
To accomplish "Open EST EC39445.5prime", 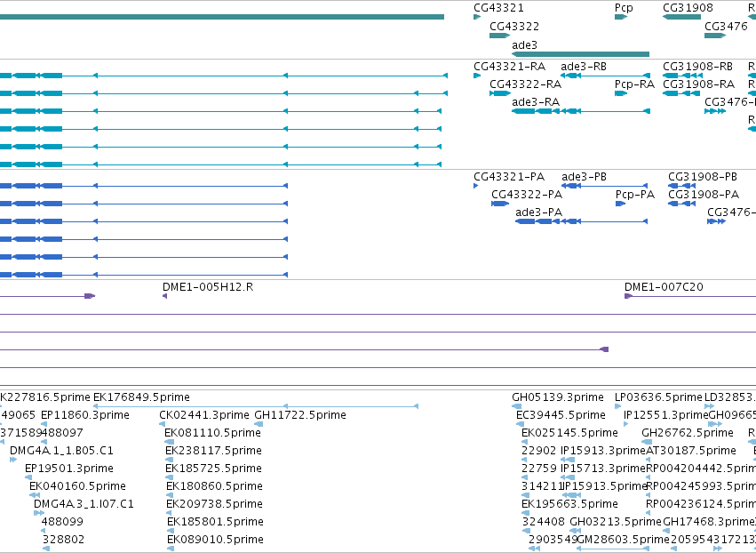I will 561,415.
